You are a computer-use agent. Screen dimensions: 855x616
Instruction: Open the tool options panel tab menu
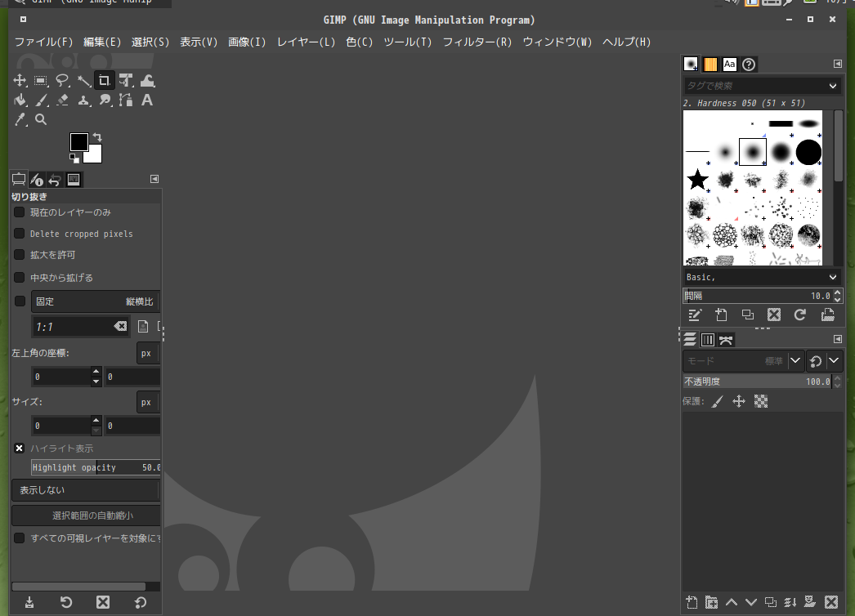154,179
